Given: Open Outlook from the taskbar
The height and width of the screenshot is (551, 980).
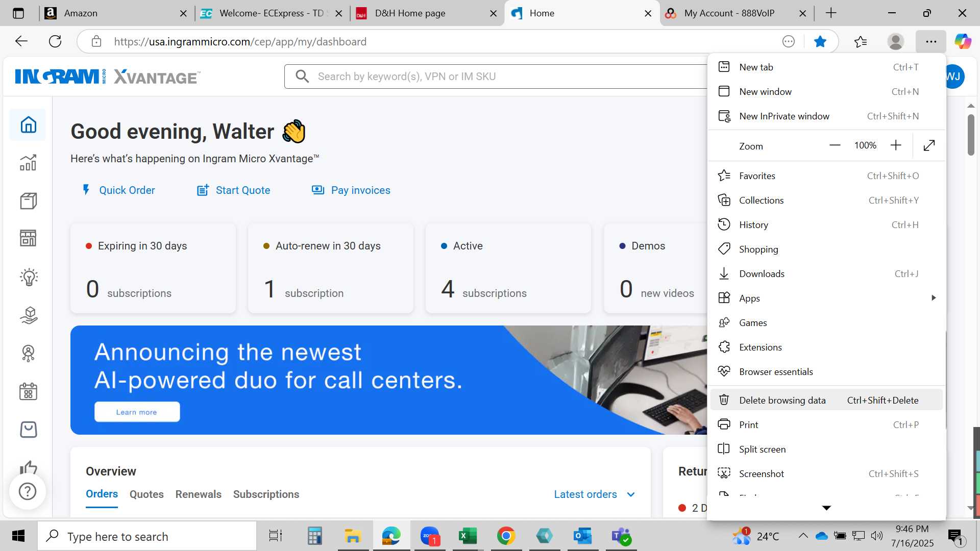Looking at the screenshot, I should point(582,536).
